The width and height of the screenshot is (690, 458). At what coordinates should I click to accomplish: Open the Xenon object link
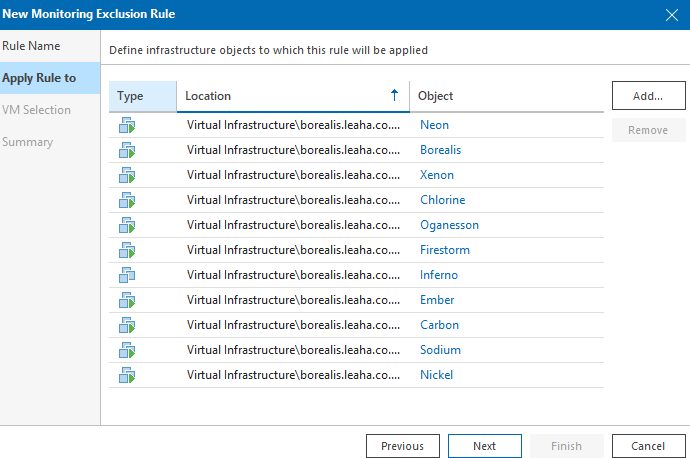pos(437,175)
